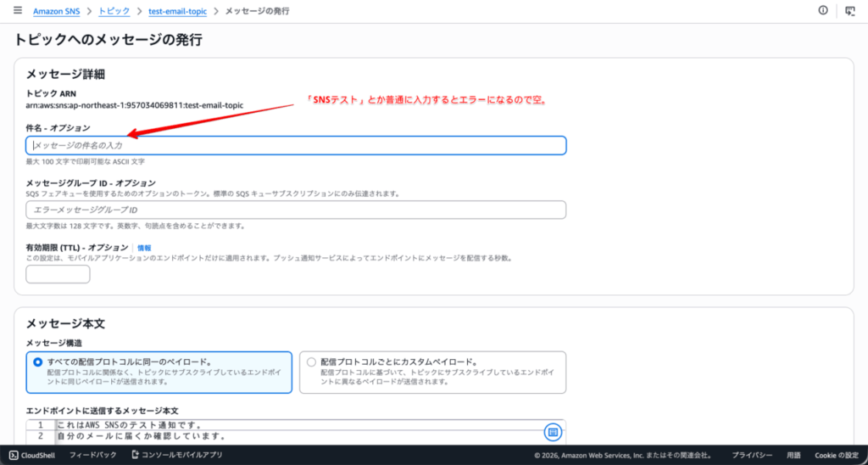868x465 pixels.
Task: Click the メッセージの発行 breadcrumb text
Action: pos(257,11)
